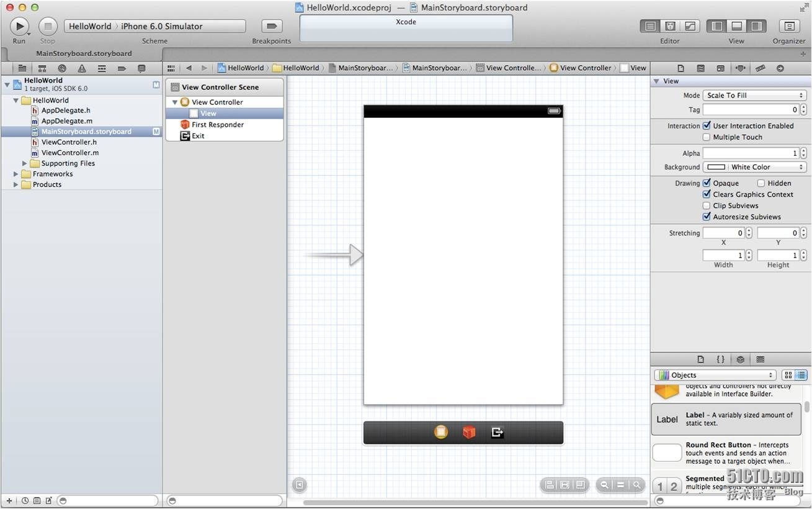Select Round Rect Button in library
The image size is (812, 509).
[x=726, y=453]
